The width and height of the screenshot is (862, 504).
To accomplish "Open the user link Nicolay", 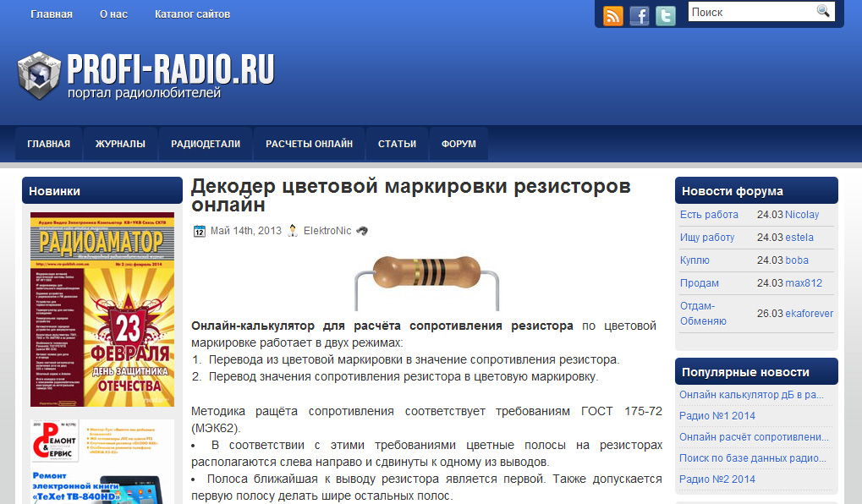I will [x=800, y=214].
